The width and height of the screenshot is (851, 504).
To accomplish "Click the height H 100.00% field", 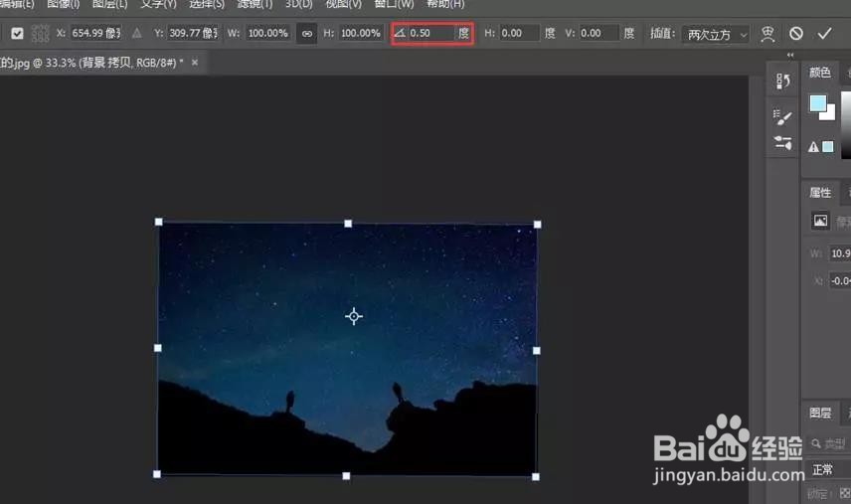I will pyautogui.click(x=360, y=33).
